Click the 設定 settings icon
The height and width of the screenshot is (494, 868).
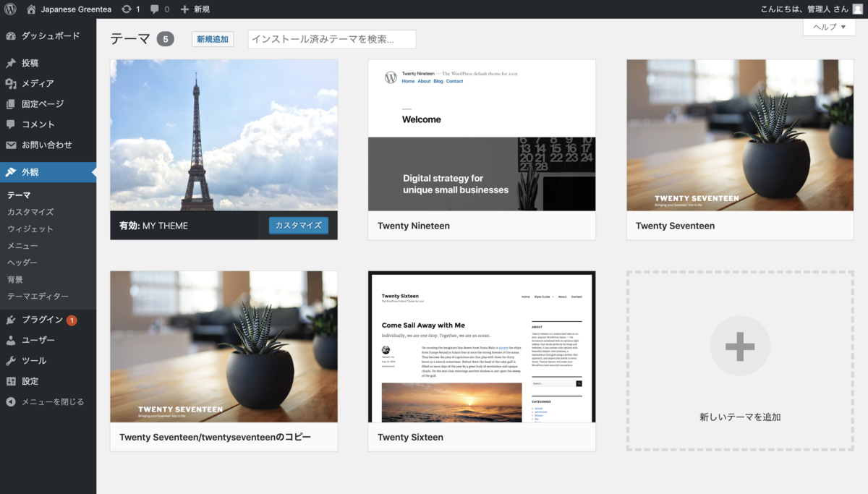pos(11,381)
